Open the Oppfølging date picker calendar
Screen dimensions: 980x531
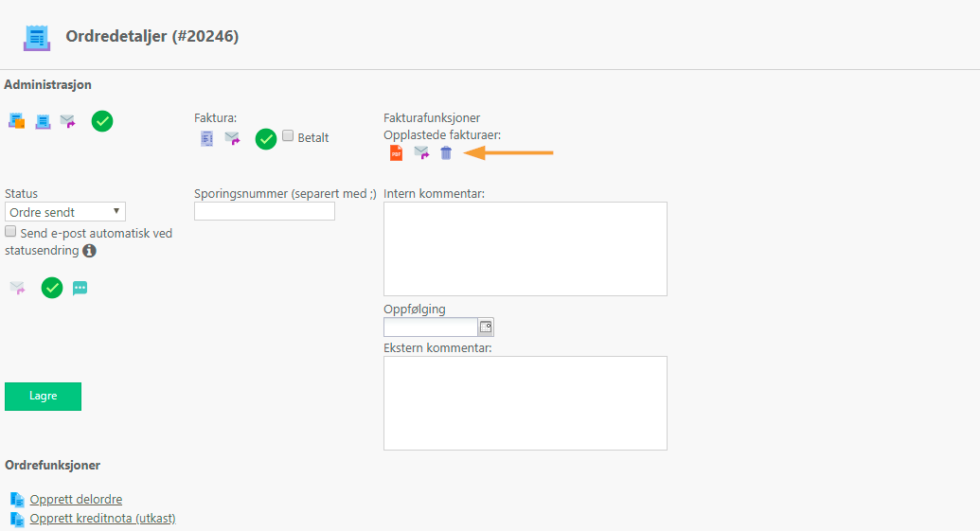tap(486, 327)
